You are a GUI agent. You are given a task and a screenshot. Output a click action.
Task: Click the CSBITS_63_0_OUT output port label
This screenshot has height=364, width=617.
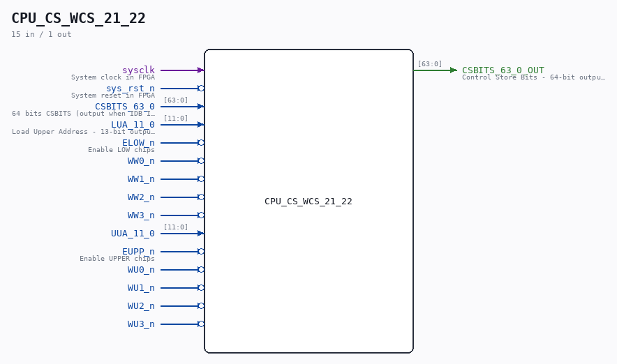pos(503,70)
